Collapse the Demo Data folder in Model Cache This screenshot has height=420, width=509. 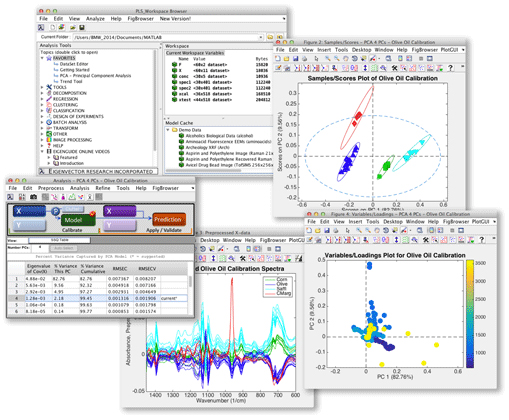coord(168,130)
